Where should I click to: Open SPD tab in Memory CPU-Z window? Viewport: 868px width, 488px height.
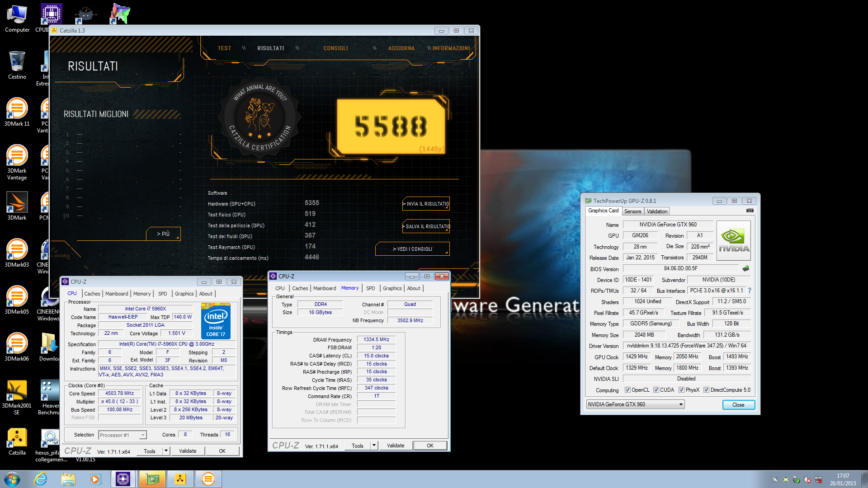pos(370,288)
